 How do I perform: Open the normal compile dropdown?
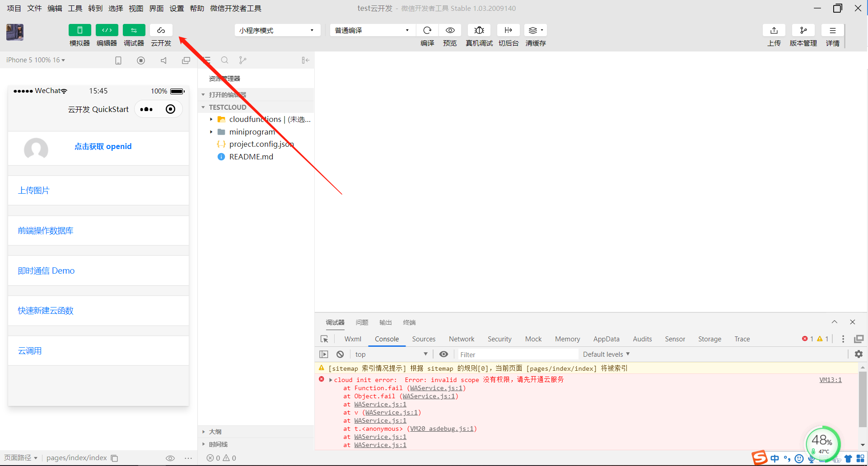pyautogui.click(x=372, y=30)
